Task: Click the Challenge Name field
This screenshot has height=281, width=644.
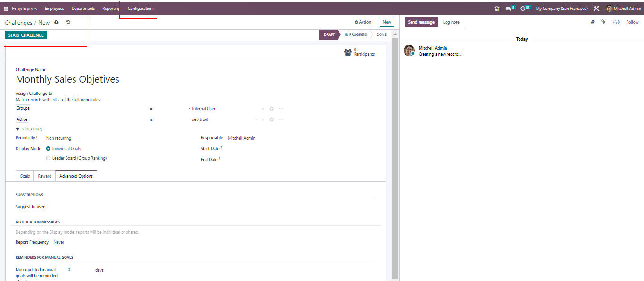Action: 67,79
